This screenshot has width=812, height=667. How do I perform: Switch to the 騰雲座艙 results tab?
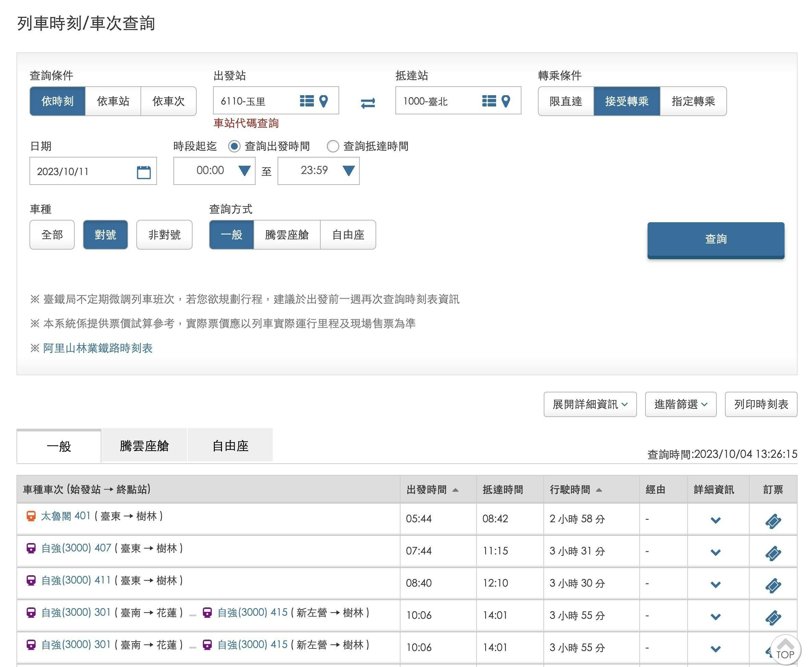pyautogui.click(x=144, y=446)
